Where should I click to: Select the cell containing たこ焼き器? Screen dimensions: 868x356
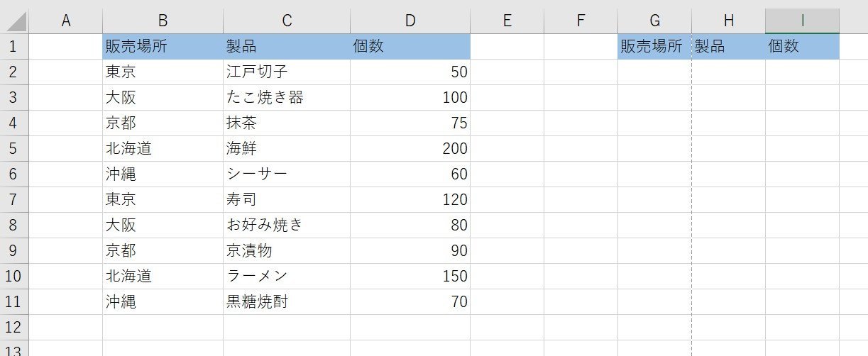coord(287,98)
